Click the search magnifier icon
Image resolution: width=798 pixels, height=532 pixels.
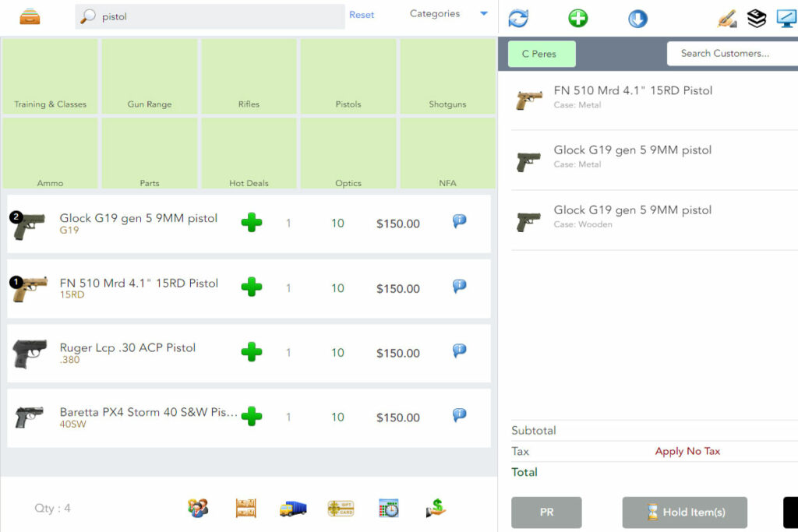tap(87, 16)
